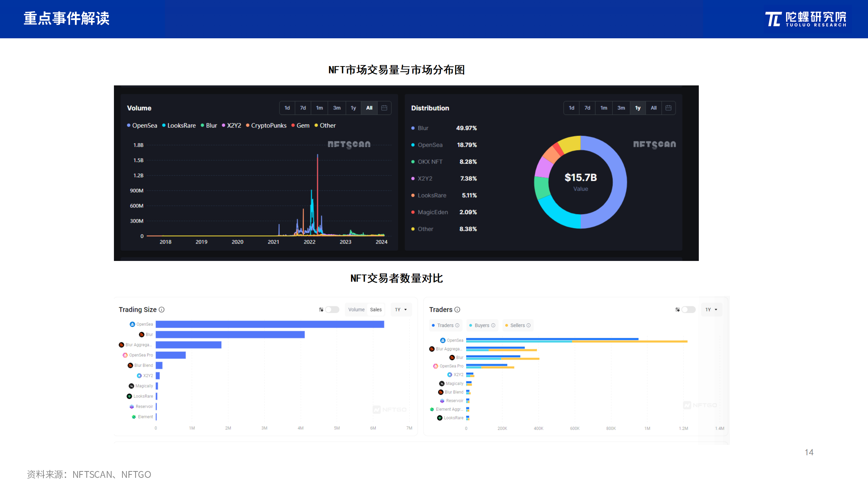
Task: Select 7d range in Distribution panel
Action: [x=587, y=108]
